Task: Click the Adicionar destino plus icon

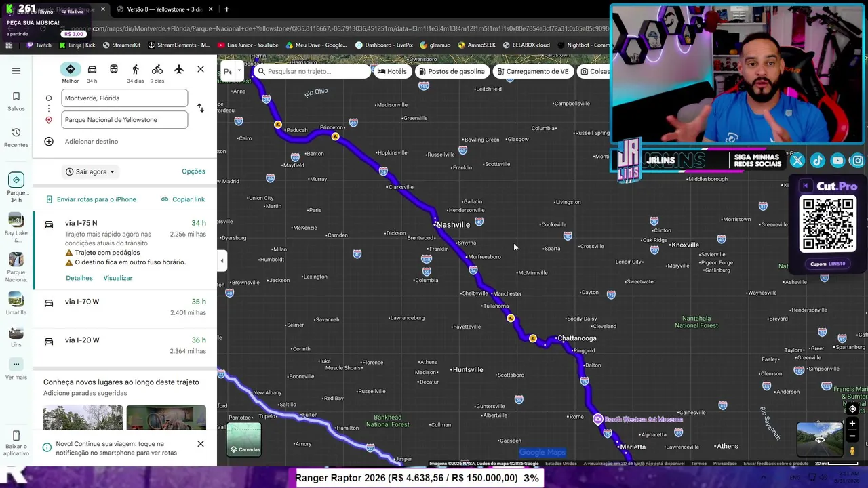Action: [x=49, y=142]
